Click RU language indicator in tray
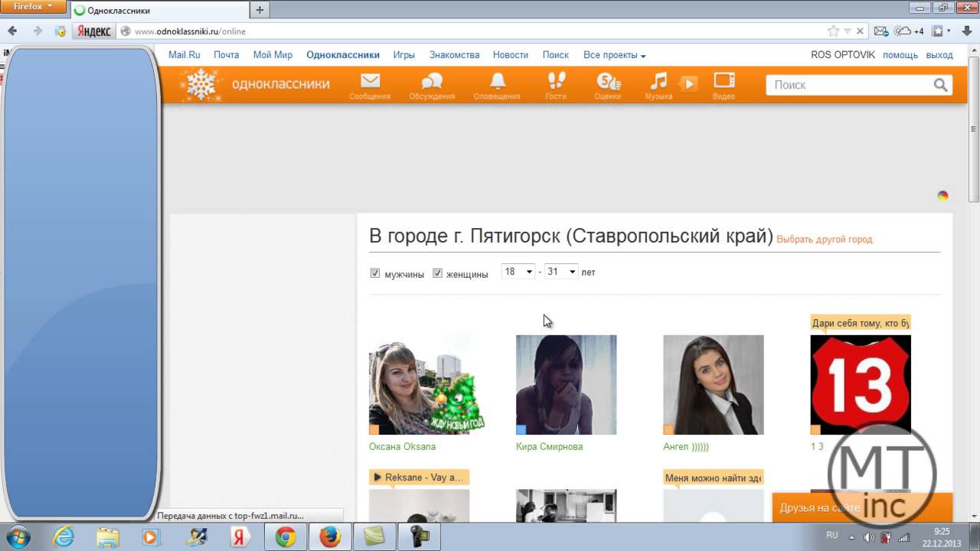This screenshot has height=551, width=980. point(831,536)
